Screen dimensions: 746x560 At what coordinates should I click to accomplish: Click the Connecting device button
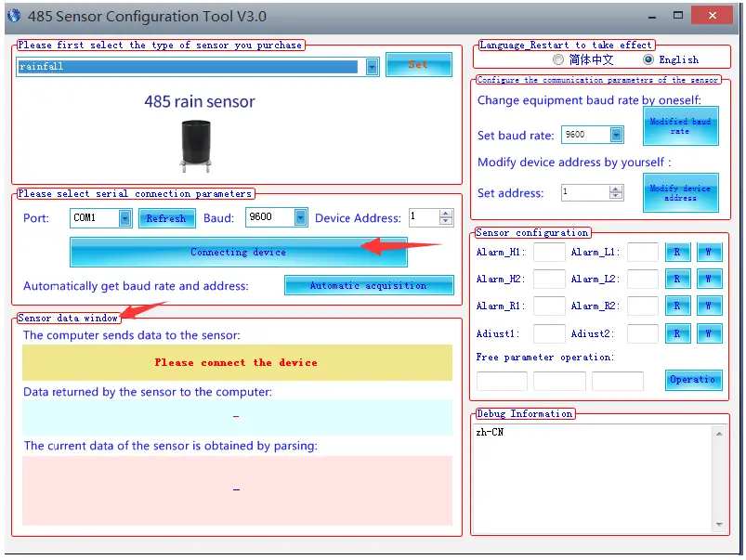[x=239, y=252]
